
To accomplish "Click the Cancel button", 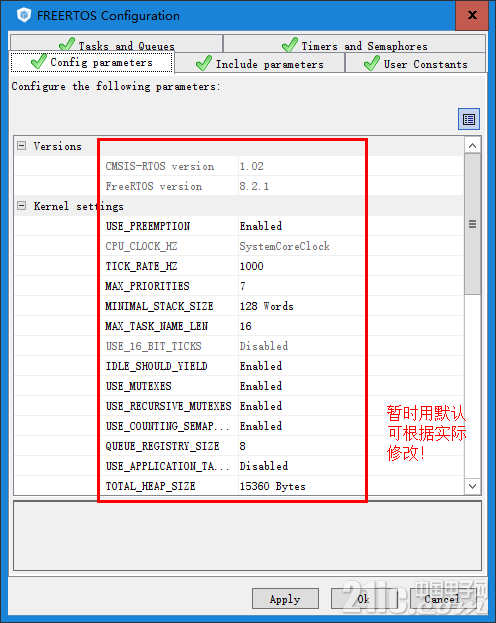I will coord(442,599).
